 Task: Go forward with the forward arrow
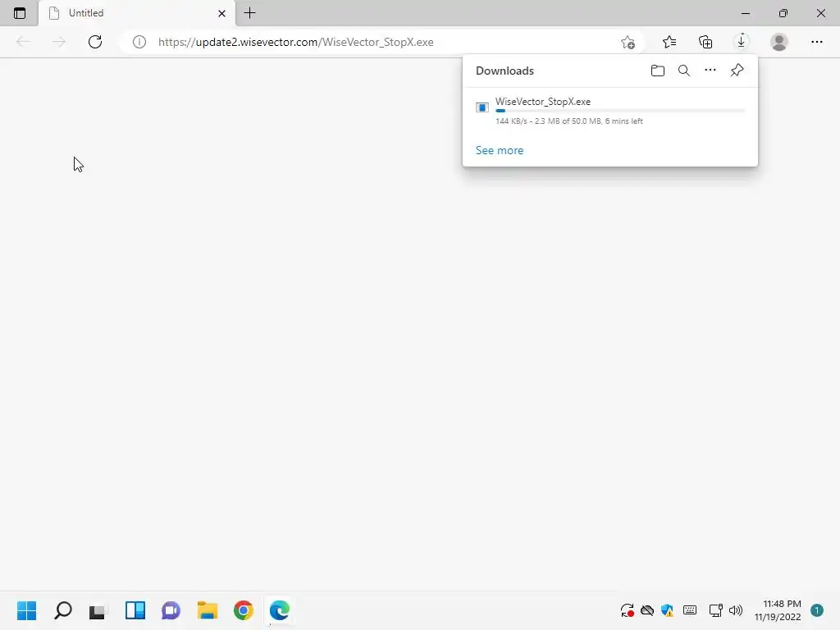coord(59,42)
